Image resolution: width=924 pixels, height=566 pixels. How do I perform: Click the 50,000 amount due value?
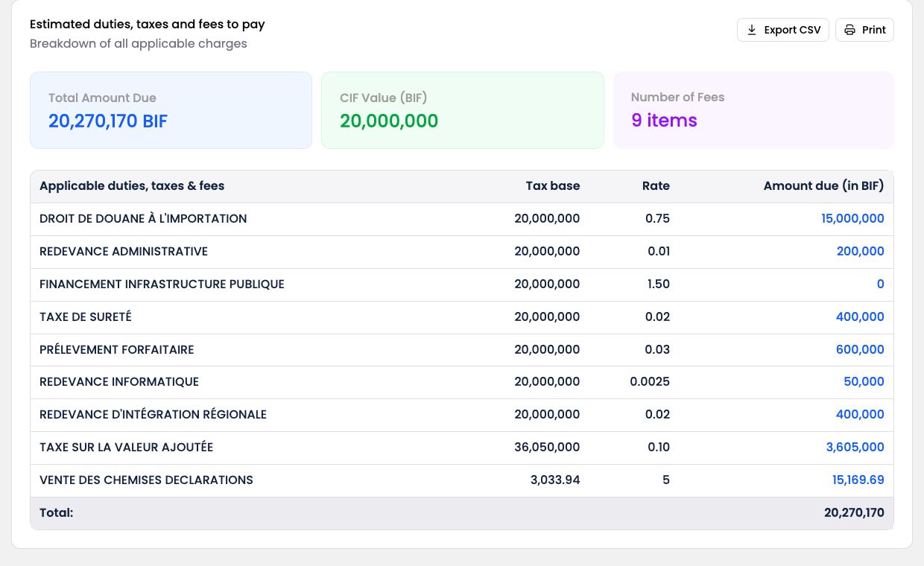pyautogui.click(x=864, y=382)
